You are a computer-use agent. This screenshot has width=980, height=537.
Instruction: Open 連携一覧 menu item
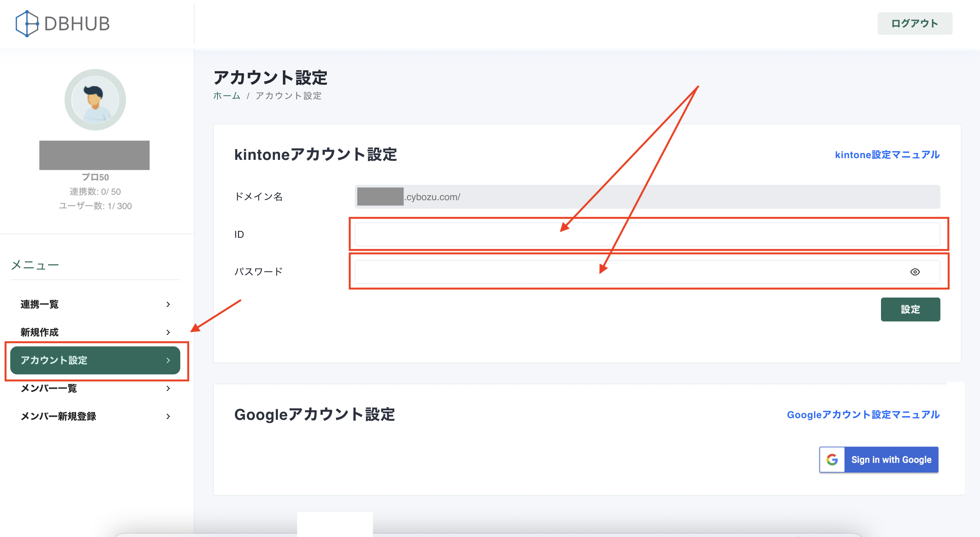(40, 304)
